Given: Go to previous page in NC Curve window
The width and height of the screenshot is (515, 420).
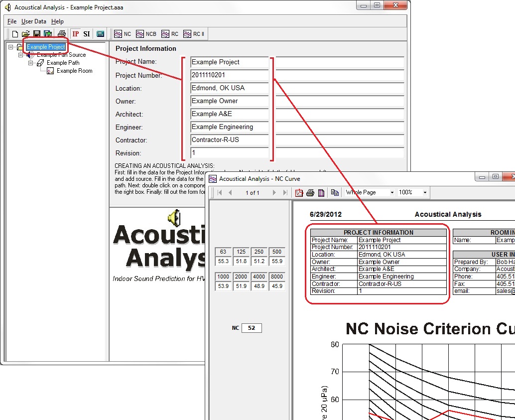Looking at the screenshot, I should pos(230,193).
